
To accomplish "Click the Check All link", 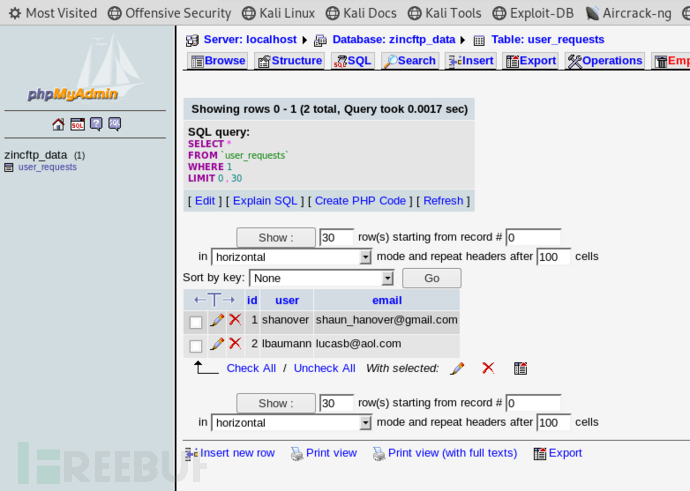I will coord(251,368).
